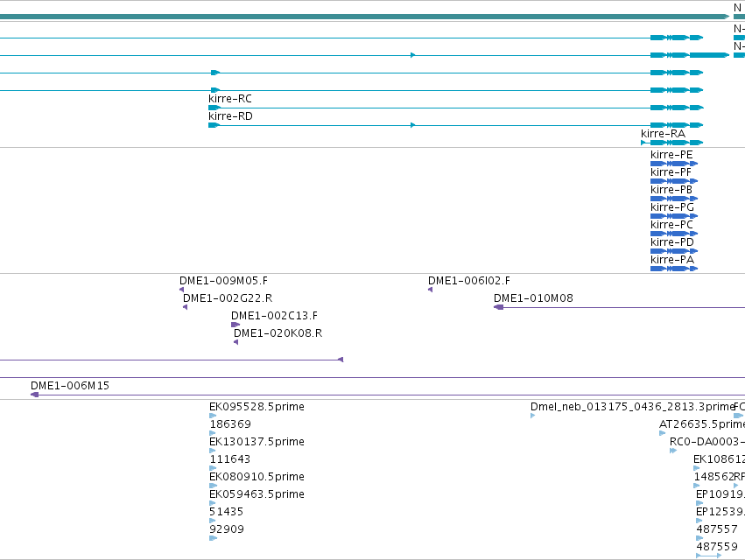
Task: Open the EK095528.5prime EST feature
Action: coord(257,407)
